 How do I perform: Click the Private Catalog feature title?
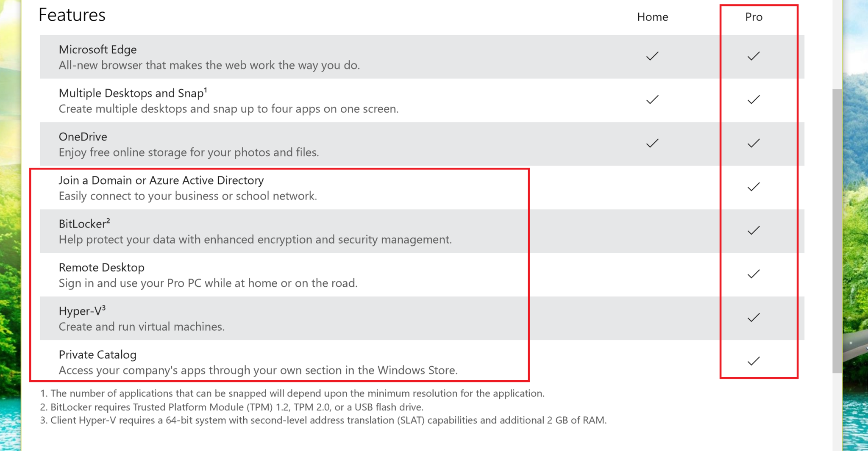click(x=97, y=355)
